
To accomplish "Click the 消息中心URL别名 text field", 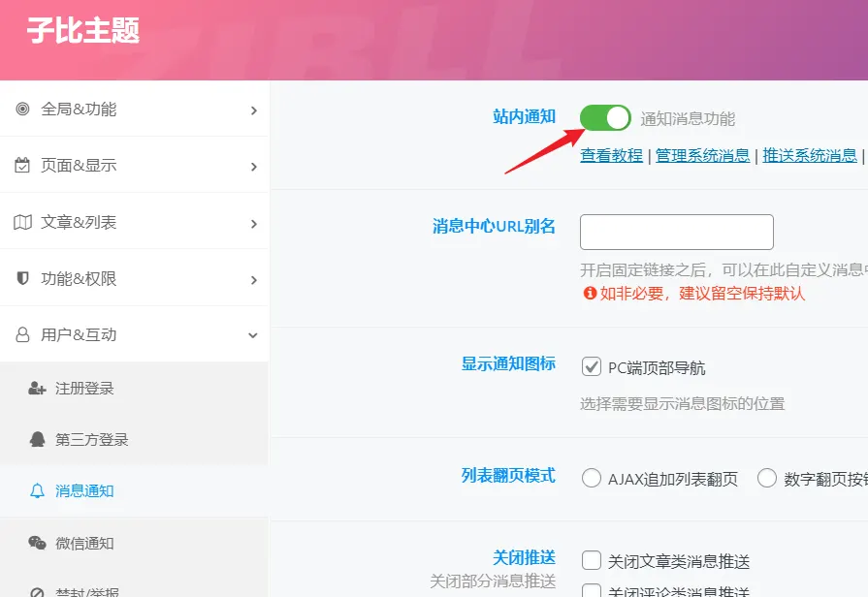I will click(677, 232).
